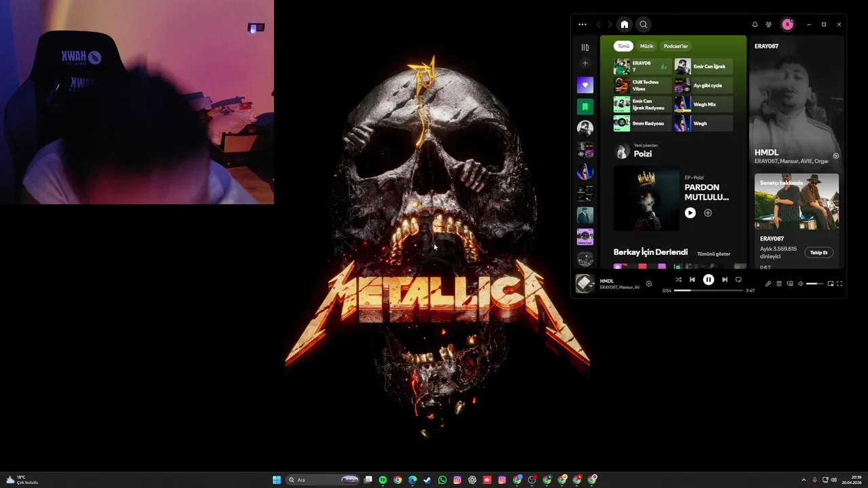The height and width of the screenshot is (488, 868).
Task: Open Emir Can İğrek Radyosu tile
Action: pyautogui.click(x=642, y=104)
